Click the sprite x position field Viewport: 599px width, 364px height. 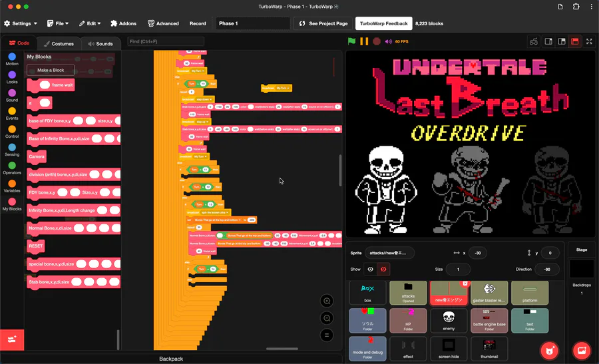click(477, 253)
